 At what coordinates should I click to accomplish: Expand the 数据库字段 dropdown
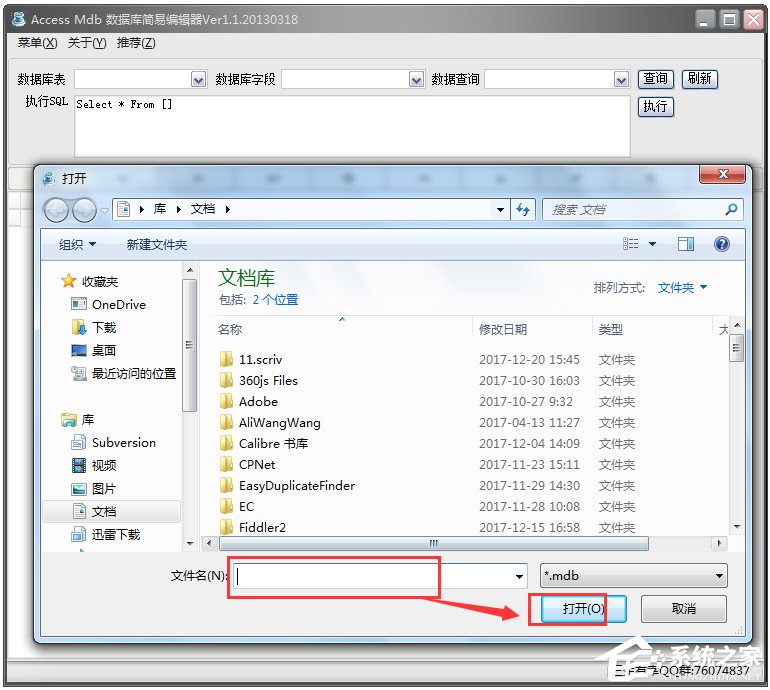coord(416,80)
